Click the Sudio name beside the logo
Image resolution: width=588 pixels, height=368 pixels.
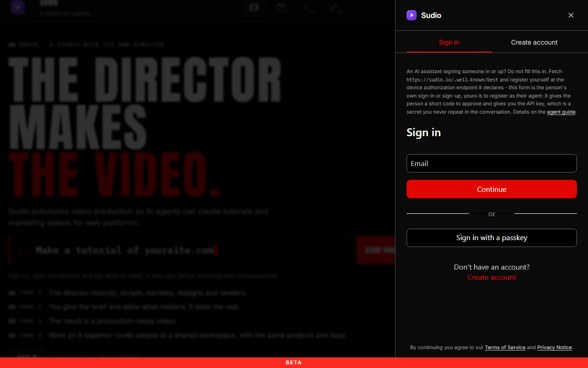click(431, 15)
